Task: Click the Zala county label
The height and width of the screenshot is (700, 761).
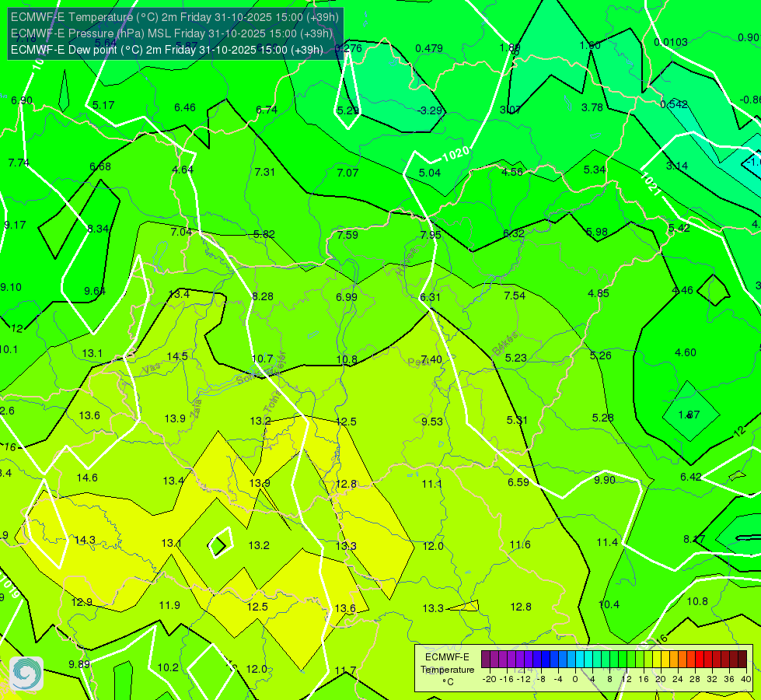Action: 196,408
